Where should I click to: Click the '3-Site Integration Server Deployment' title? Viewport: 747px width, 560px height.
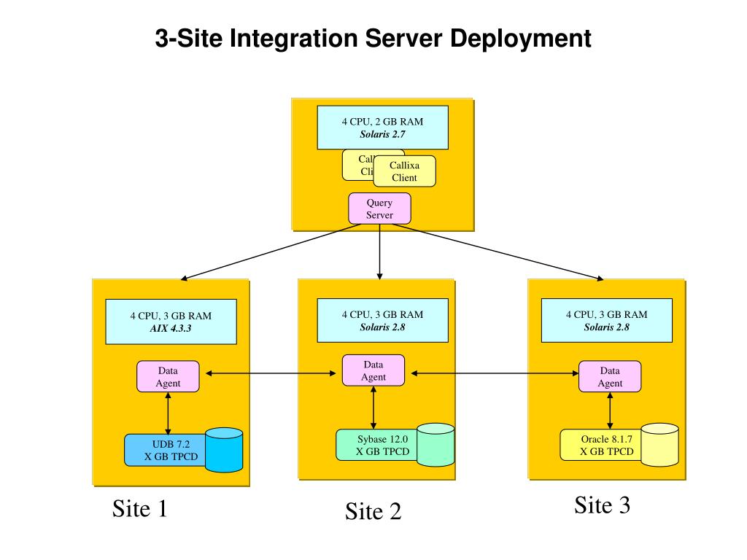373,39
